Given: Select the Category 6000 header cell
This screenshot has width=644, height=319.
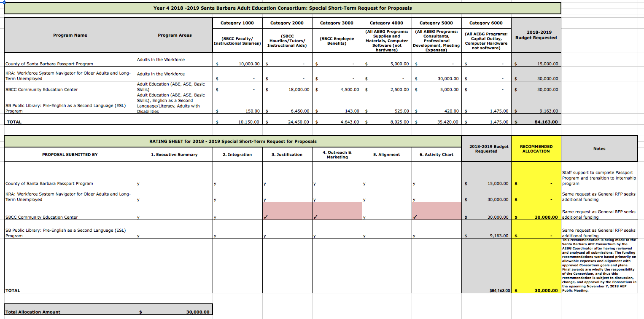Looking at the screenshot, I should [x=486, y=23].
